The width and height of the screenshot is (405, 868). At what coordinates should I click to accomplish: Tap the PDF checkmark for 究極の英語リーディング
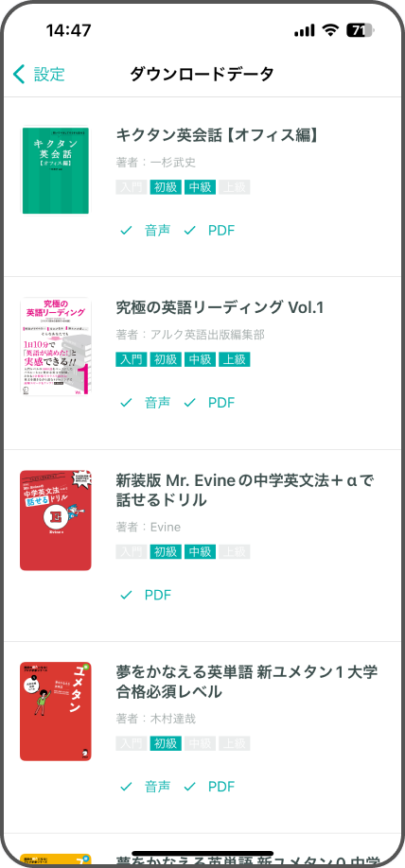(x=190, y=403)
